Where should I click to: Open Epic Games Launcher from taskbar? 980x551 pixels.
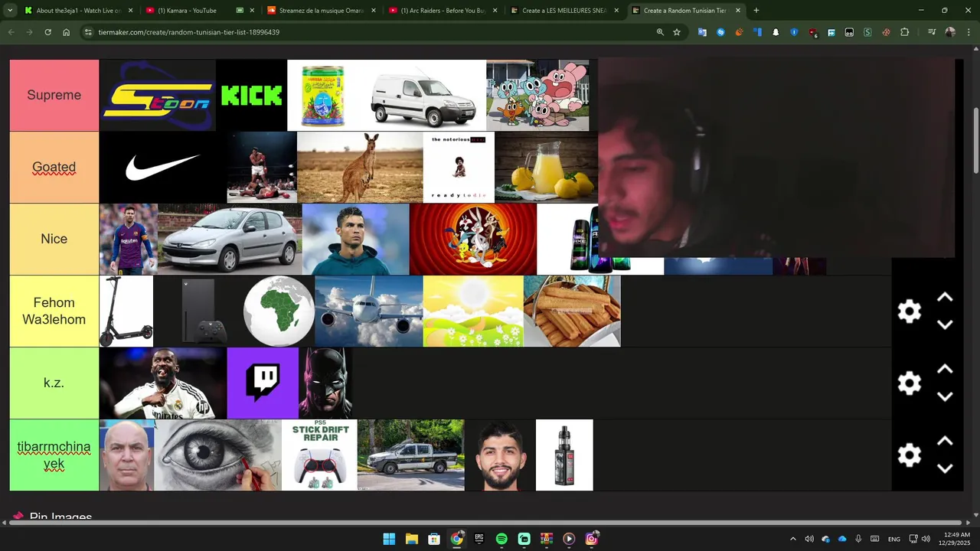tap(479, 539)
